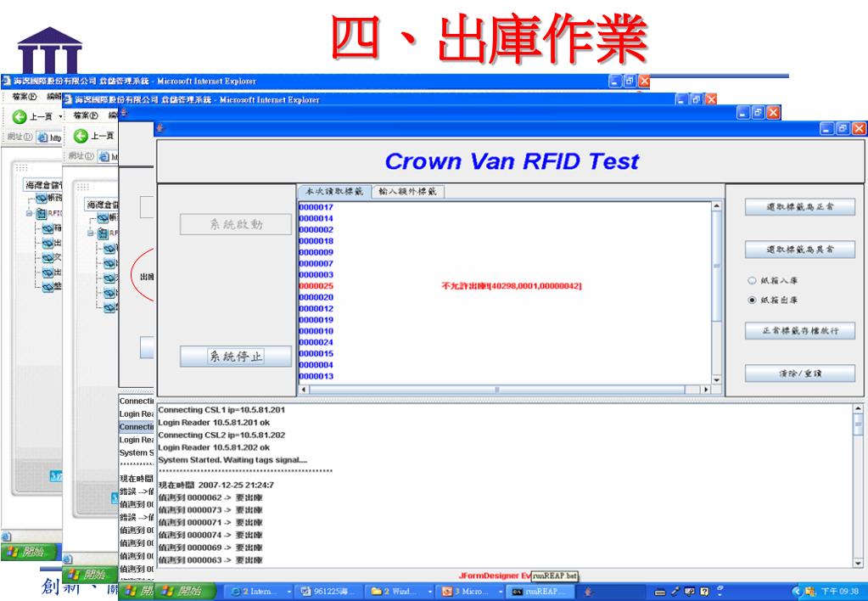Select tag 0000018 in the list

316,241
